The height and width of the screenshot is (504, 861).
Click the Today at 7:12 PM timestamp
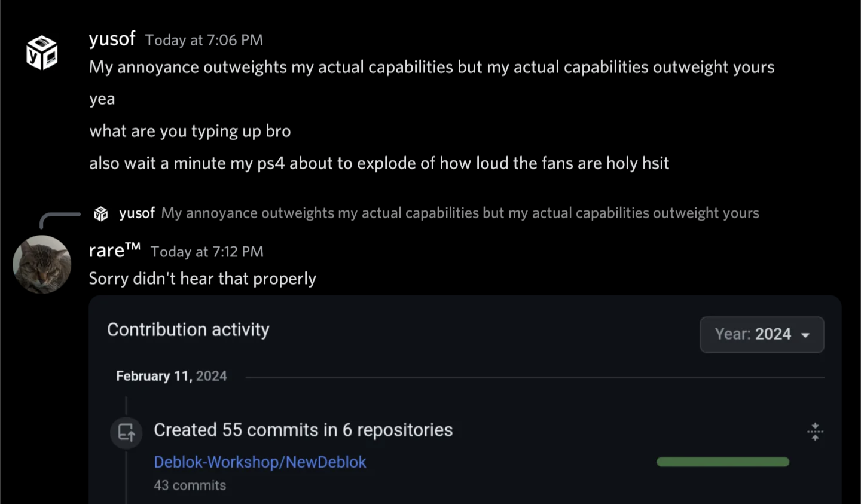[x=207, y=252]
